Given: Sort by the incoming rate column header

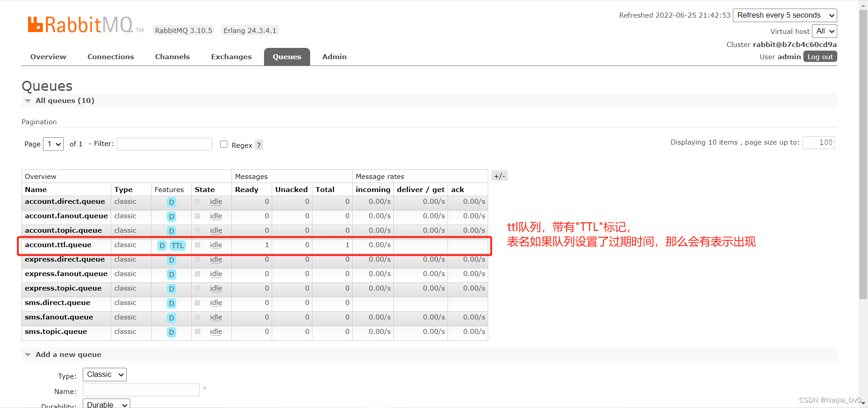Looking at the screenshot, I should (373, 190).
